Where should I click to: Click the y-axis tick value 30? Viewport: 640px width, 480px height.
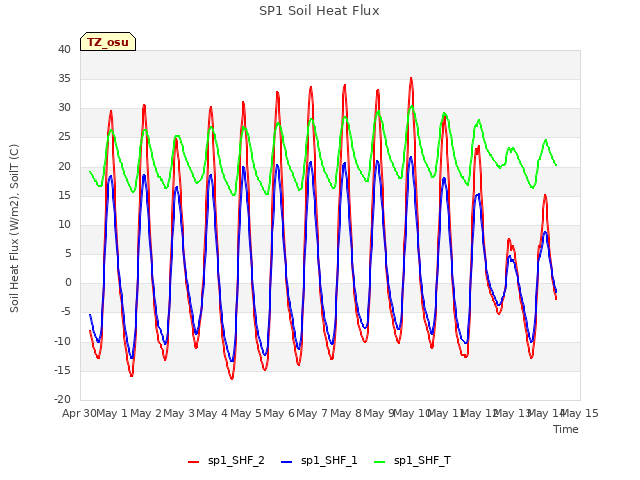[64, 108]
